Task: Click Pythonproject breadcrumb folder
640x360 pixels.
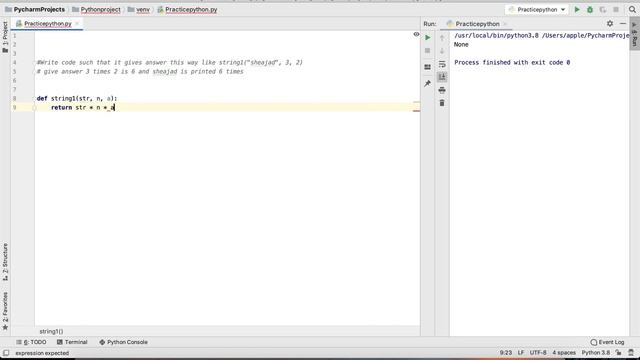Action: [x=96, y=9]
